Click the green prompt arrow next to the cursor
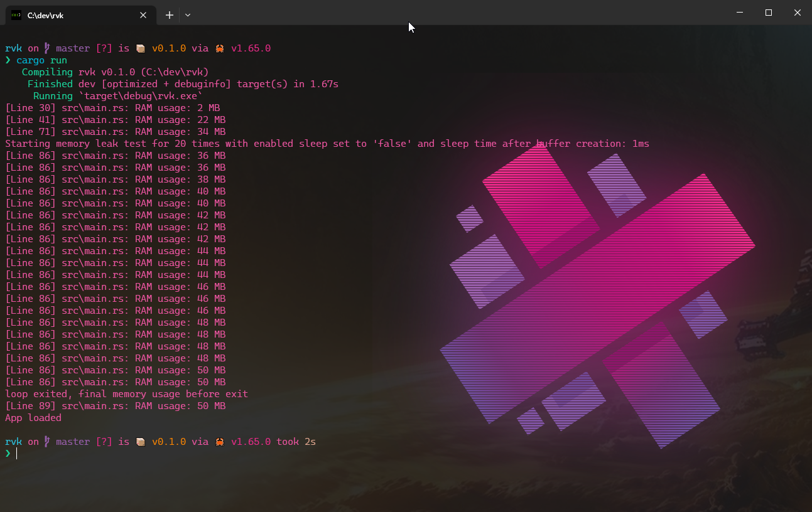The width and height of the screenshot is (812, 512). (8, 453)
